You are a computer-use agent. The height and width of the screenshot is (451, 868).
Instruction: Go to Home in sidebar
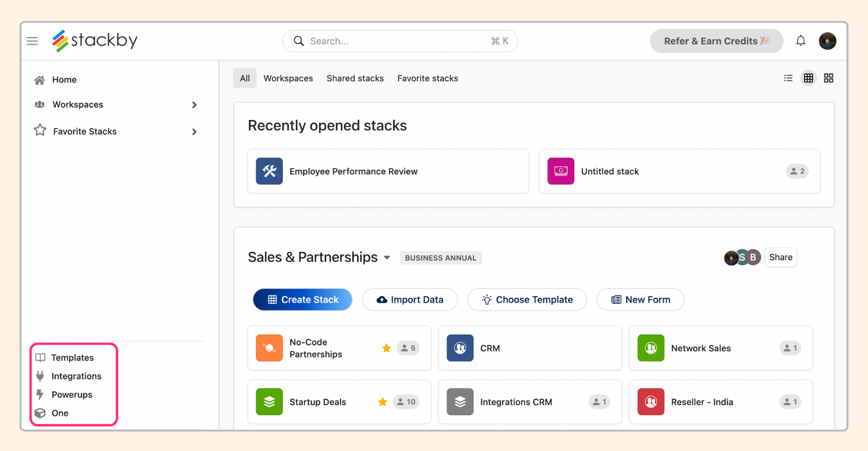[x=64, y=80]
